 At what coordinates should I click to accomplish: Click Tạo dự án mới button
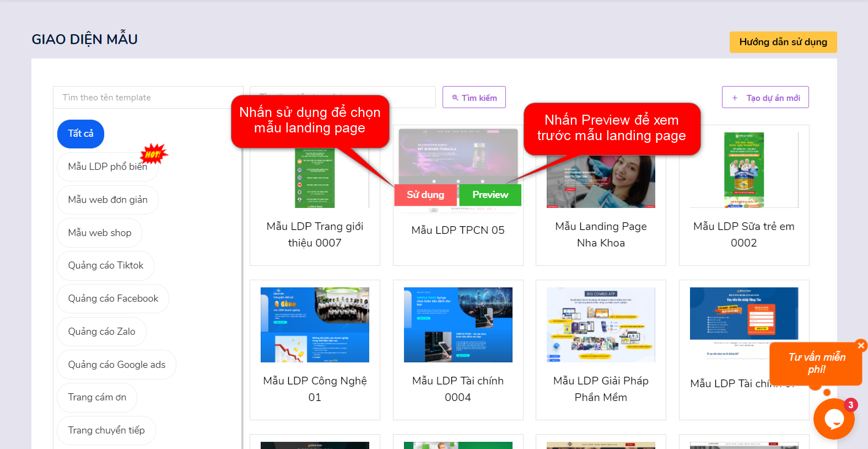click(x=765, y=97)
